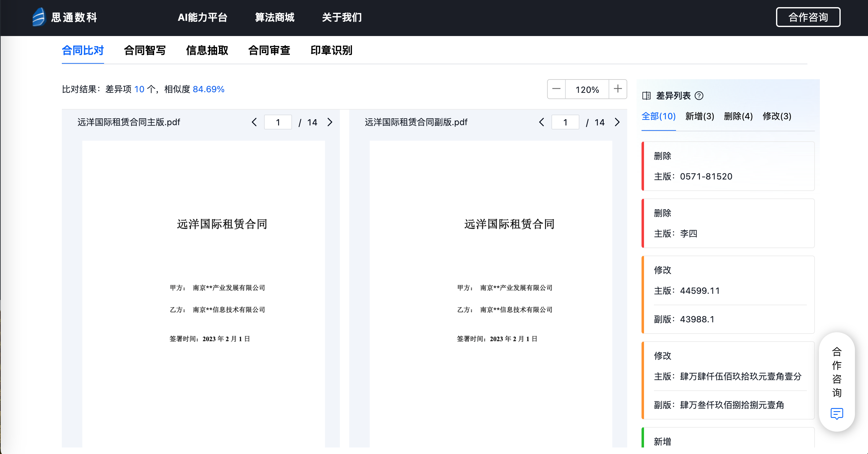This screenshot has height=454, width=868.
Task: Open the 关于我们 link
Action: [342, 17]
